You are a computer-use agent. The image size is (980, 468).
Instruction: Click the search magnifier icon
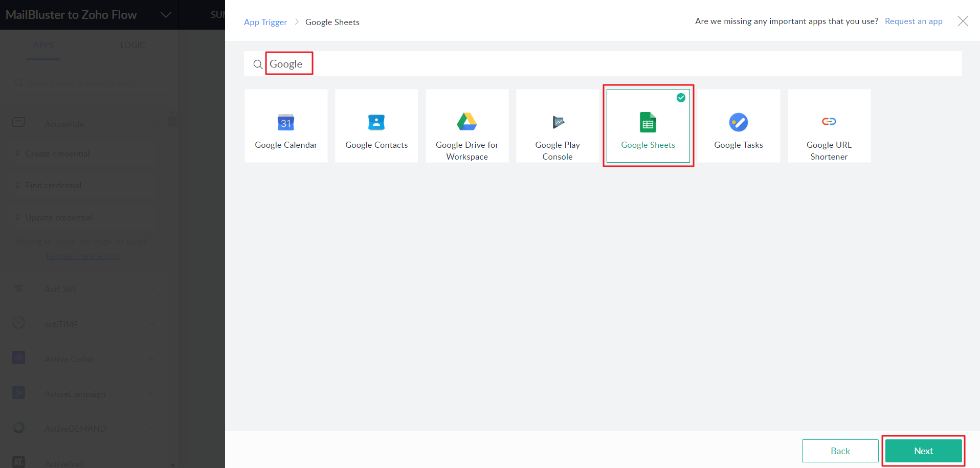[258, 64]
